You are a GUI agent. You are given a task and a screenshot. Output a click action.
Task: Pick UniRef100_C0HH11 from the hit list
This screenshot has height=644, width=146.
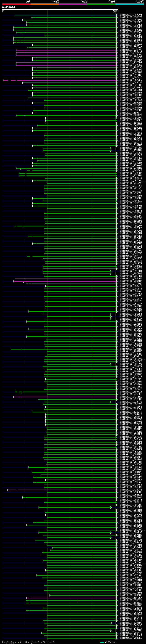[131, 620]
